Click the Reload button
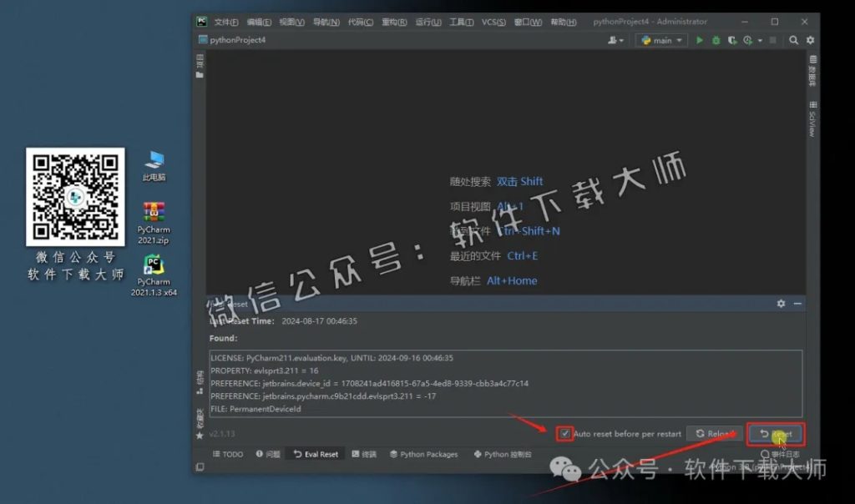 pyautogui.click(x=715, y=435)
